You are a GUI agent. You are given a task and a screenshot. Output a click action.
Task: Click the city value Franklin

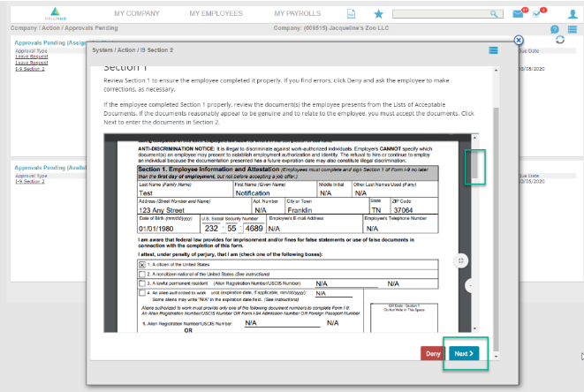point(300,210)
